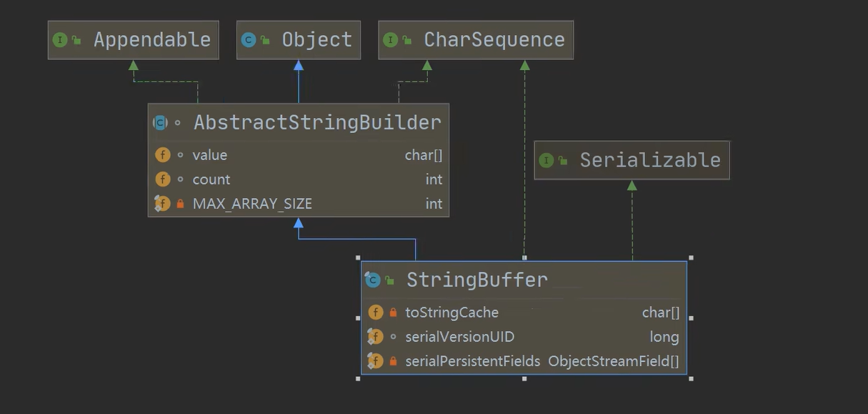Click the field icon beside value
This screenshot has width=868, height=414.
tap(163, 155)
